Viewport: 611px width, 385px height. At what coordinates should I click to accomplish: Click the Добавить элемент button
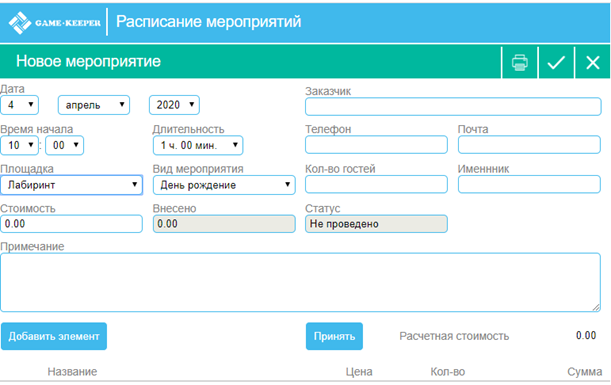(x=54, y=336)
